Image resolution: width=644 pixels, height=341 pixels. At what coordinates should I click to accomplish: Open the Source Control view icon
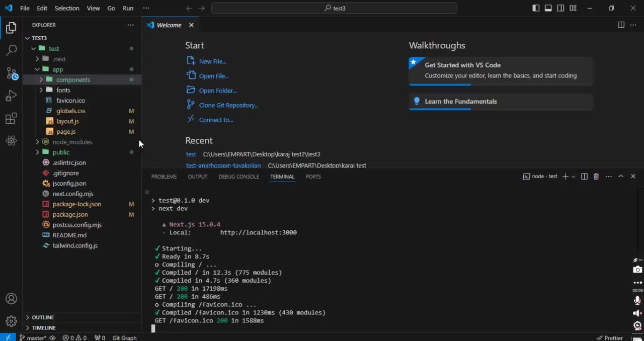click(12, 73)
